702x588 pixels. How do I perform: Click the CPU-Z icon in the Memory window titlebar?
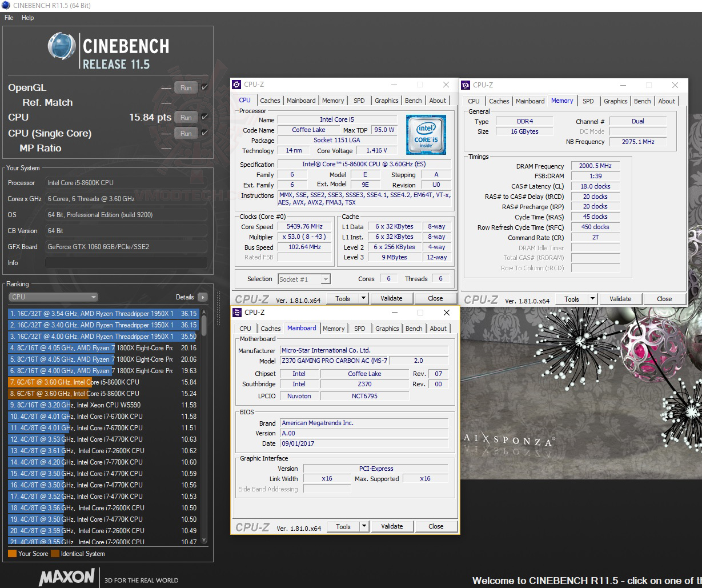point(466,85)
